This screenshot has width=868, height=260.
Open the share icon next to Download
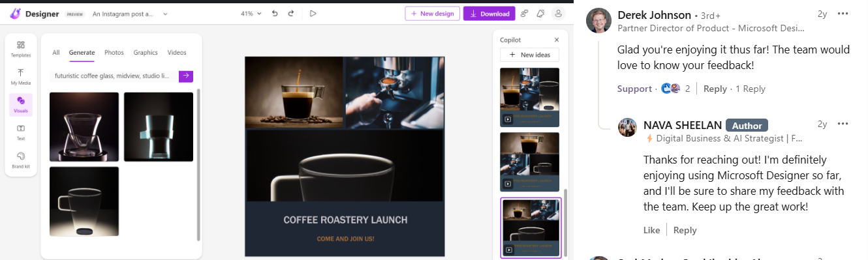524,14
